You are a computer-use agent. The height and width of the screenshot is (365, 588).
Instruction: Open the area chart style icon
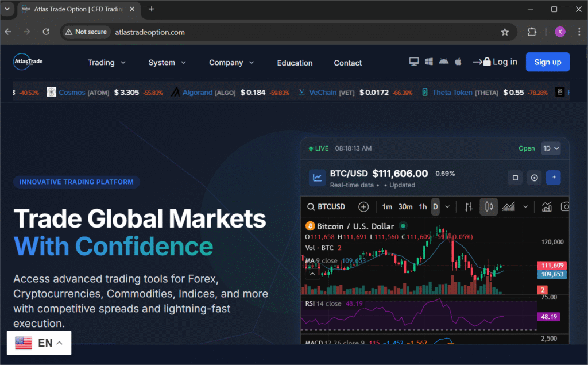point(508,206)
